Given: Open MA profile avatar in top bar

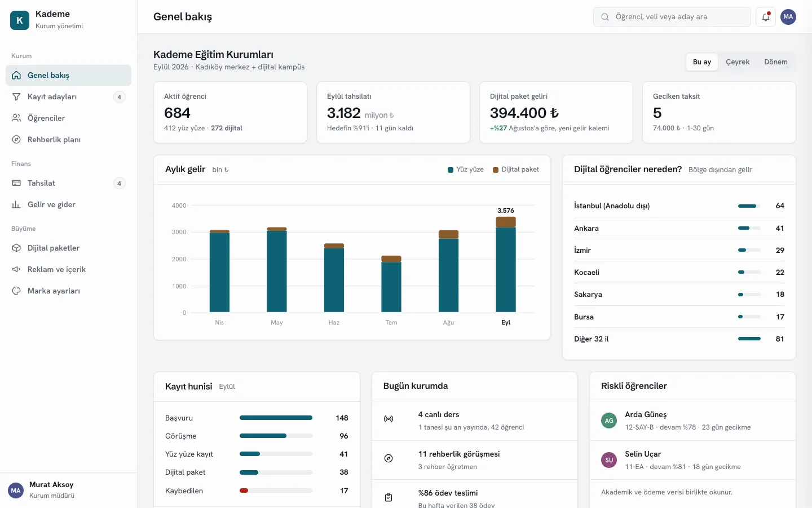Looking at the screenshot, I should pyautogui.click(x=788, y=17).
